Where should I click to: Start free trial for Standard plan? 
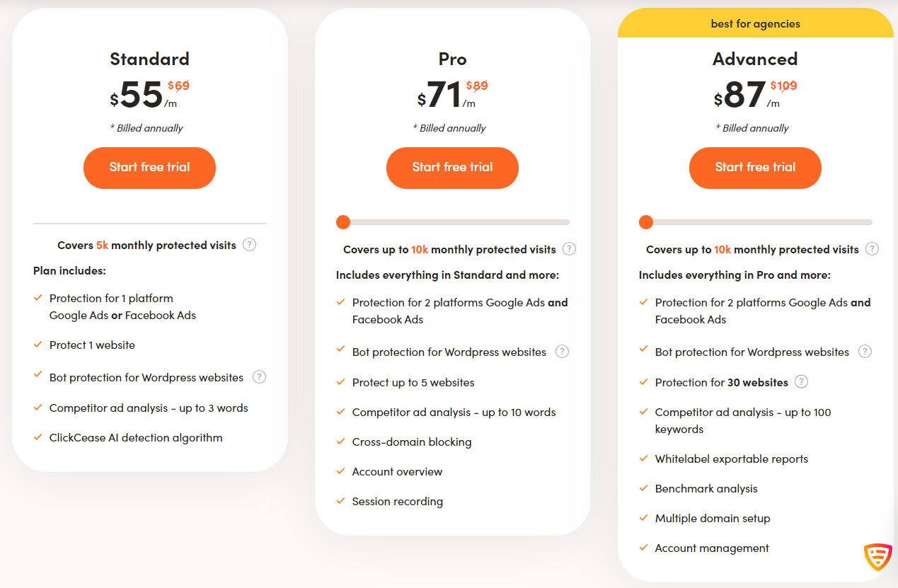149,168
